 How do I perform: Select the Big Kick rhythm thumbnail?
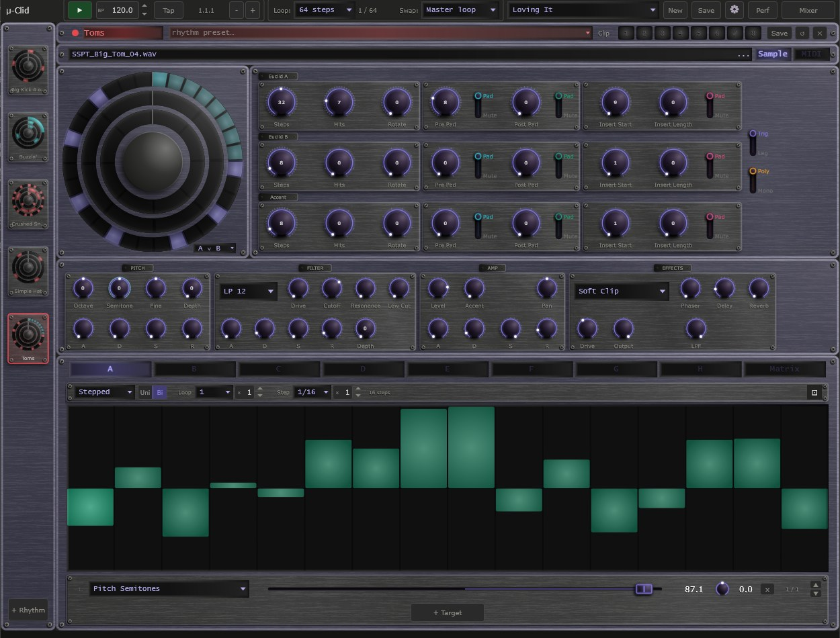pos(28,70)
